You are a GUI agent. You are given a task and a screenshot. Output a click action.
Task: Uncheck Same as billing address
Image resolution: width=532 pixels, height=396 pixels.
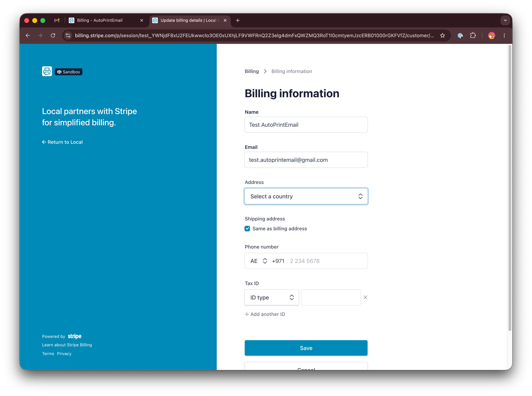(247, 229)
